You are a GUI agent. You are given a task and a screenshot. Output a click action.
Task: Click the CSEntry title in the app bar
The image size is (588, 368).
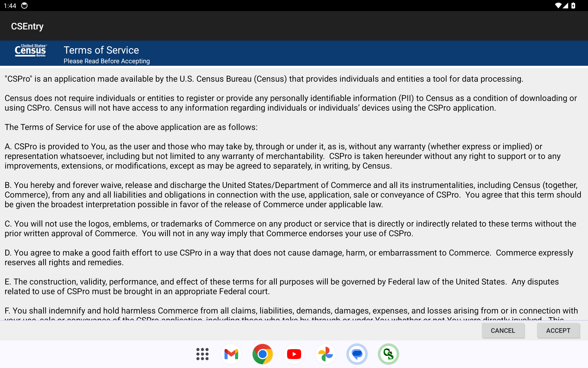[x=27, y=26]
